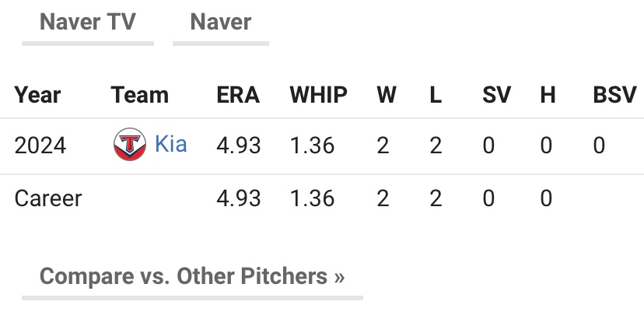Click Compare vs. Other Pitchers link
The width and height of the screenshot is (644, 319).
(x=192, y=276)
